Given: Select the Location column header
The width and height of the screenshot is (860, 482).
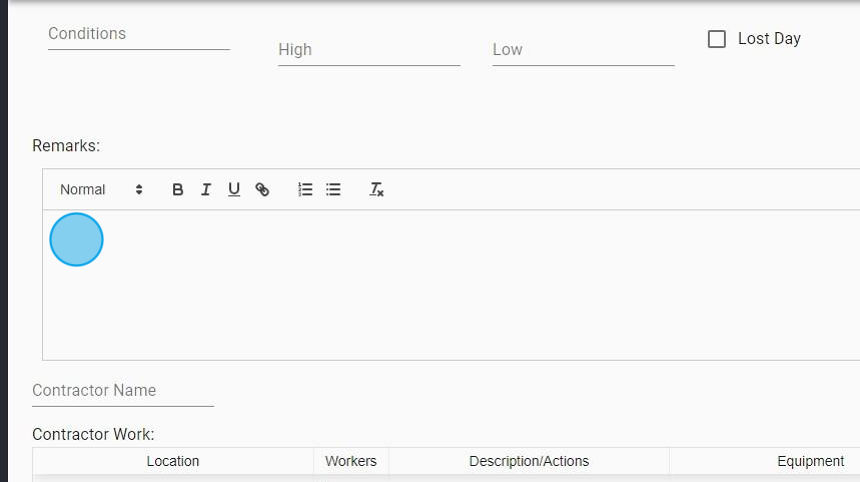Looking at the screenshot, I should (173, 461).
